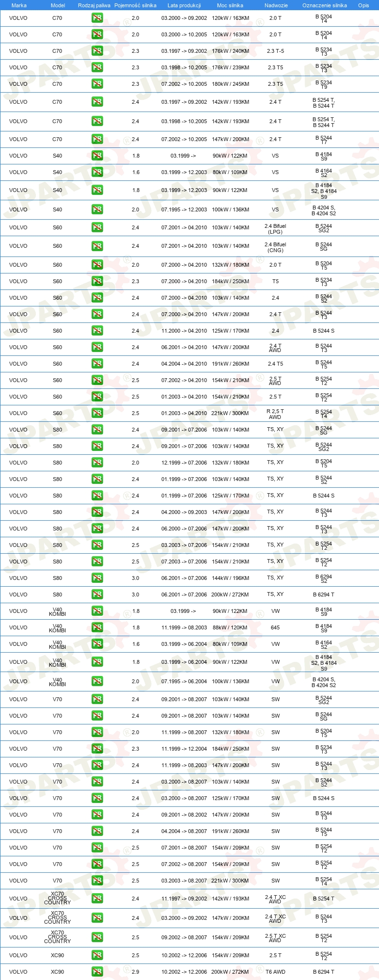Click fuel icon in S80 144kW / 196KM row
379x980 pixels.
[97, 578]
